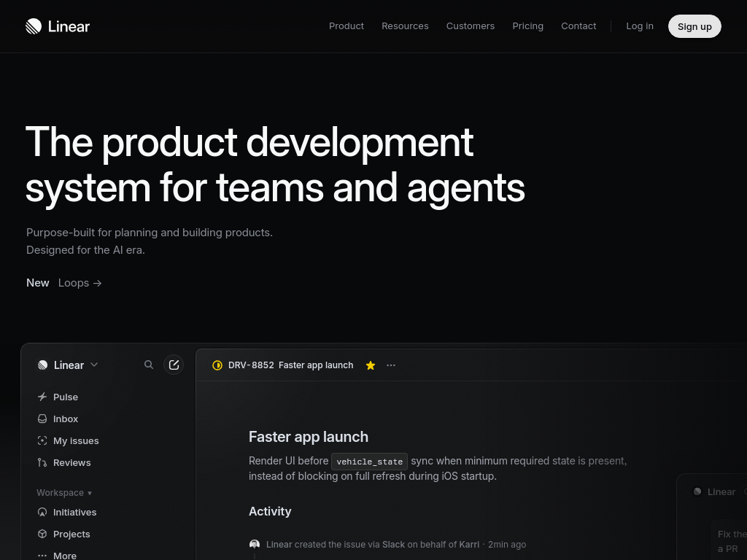Open Reviews in the sidebar
This screenshot has width=747, height=560.
(64, 462)
